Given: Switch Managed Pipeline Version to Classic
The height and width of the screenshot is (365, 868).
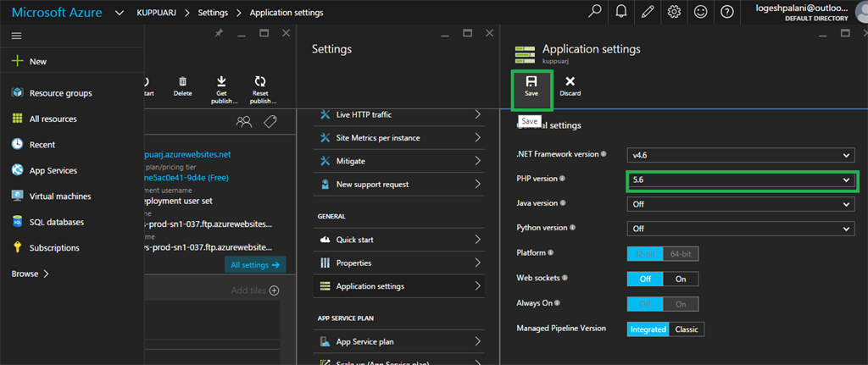Looking at the screenshot, I should click(x=687, y=329).
